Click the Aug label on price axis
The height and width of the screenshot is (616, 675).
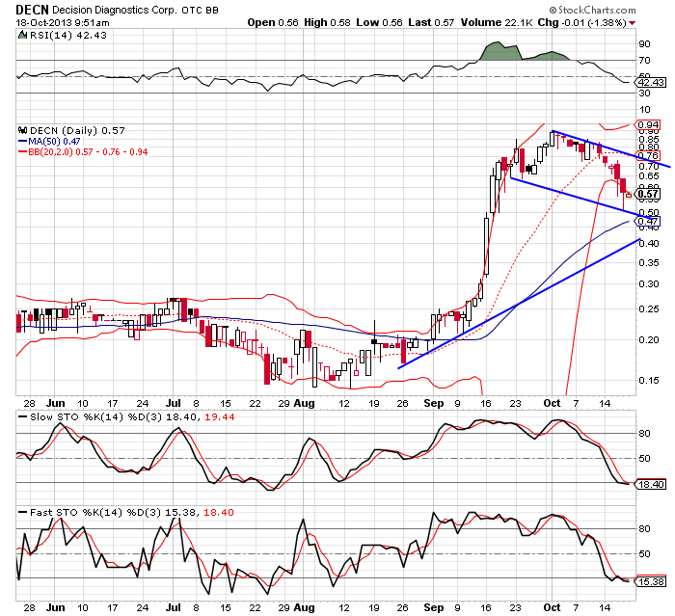coord(304,403)
